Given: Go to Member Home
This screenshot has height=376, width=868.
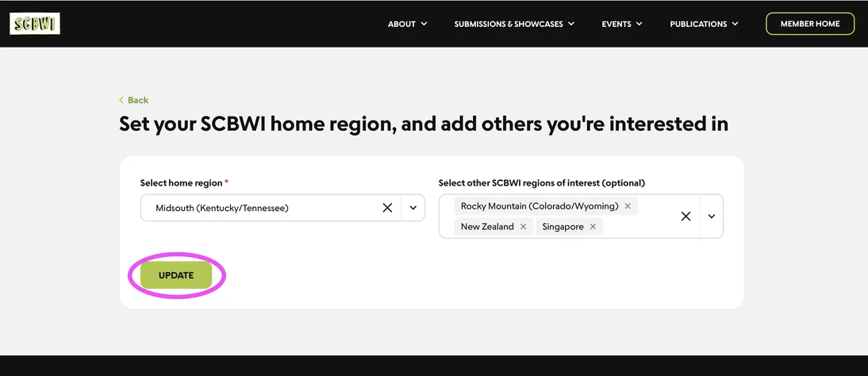Looking at the screenshot, I should click(810, 24).
